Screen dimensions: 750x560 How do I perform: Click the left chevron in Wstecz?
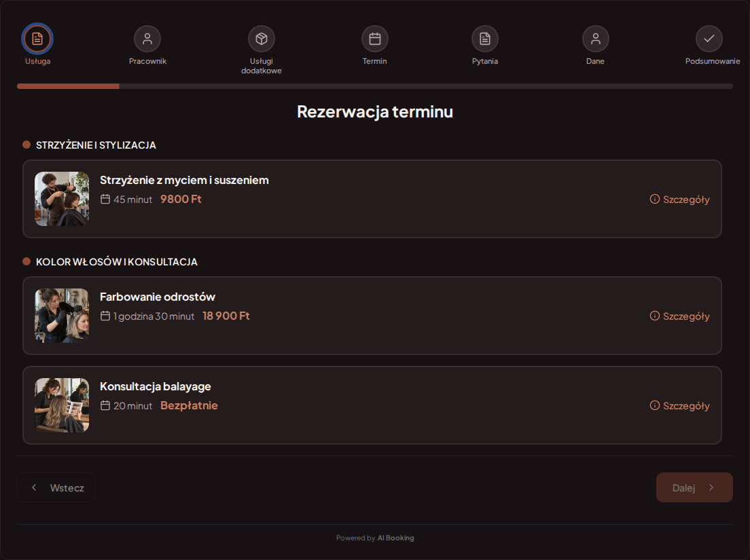tap(34, 487)
